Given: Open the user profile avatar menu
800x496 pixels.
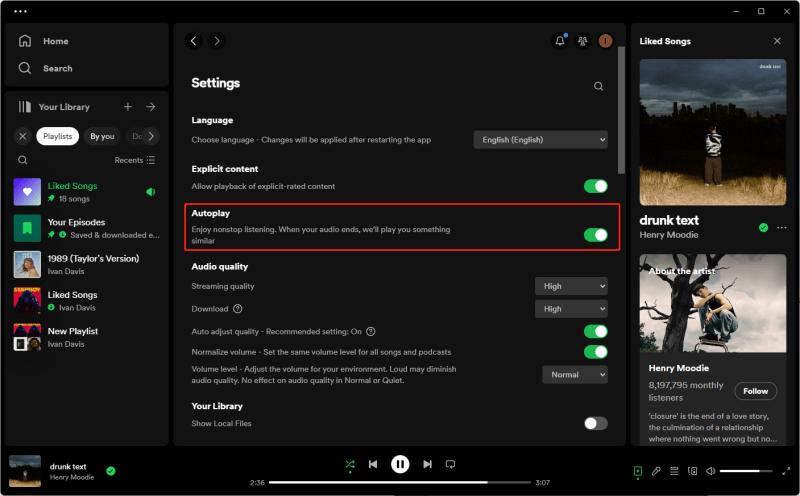Looking at the screenshot, I should 605,41.
